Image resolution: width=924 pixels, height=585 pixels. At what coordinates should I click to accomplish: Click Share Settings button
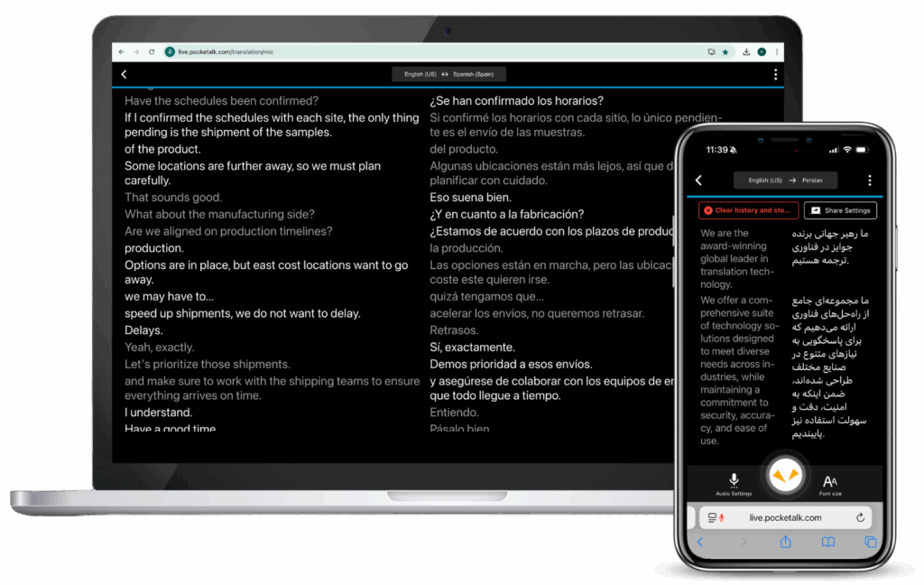(x=840, y=210)
